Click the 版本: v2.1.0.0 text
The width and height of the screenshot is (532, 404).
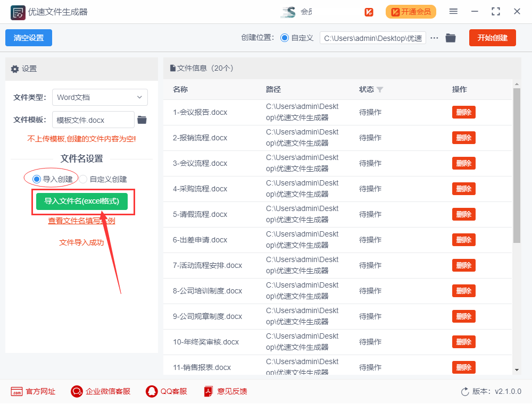pos(497,391)
